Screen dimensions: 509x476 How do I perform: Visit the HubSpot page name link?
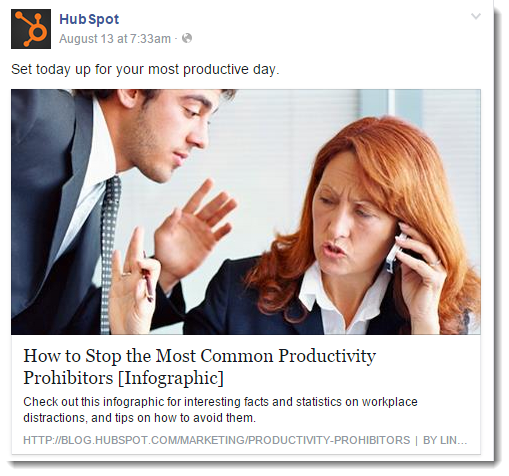point(89,19)
